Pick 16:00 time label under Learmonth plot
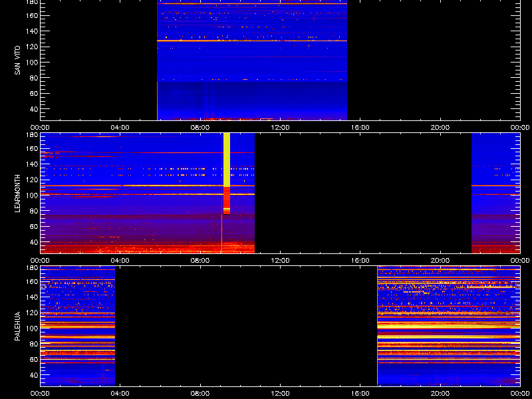This screenshot has width=532, height=399. pos(360,261)
